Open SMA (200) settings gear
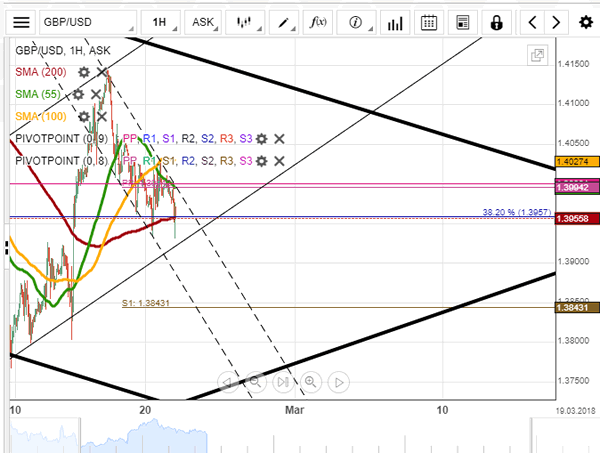 tap(84, 72)
